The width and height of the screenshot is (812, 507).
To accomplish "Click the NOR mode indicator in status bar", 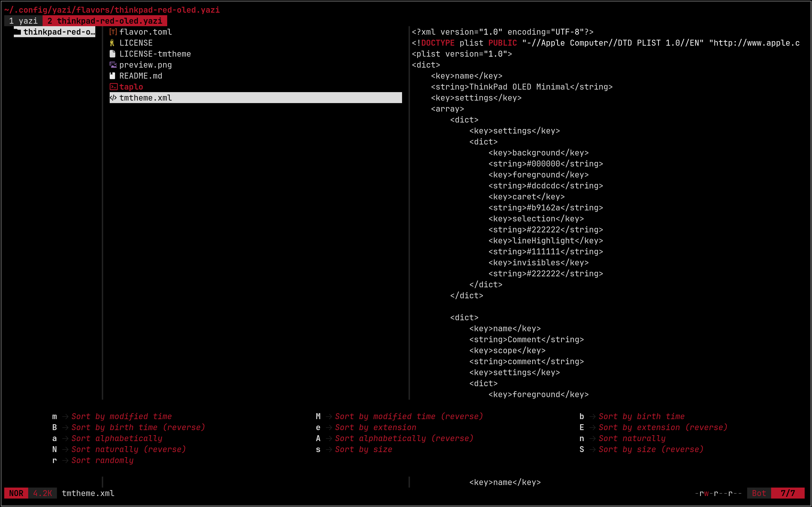I will pyautogui.click(x=16, y=493).
